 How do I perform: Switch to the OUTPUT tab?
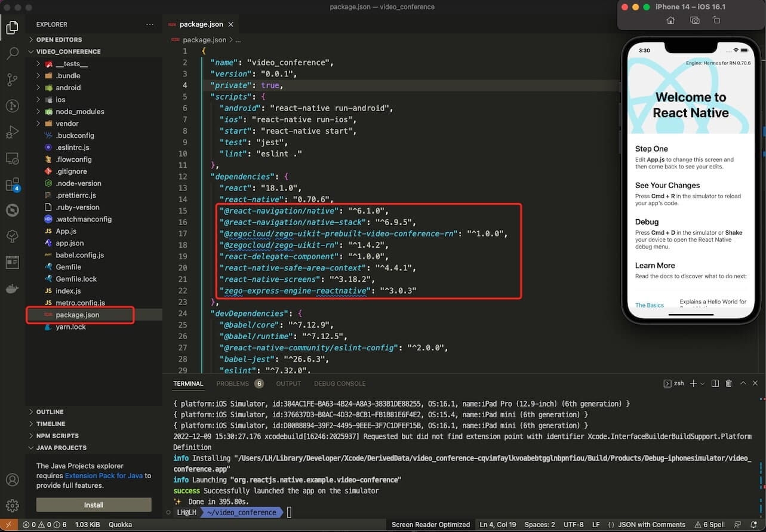click(x=288, y=383)
